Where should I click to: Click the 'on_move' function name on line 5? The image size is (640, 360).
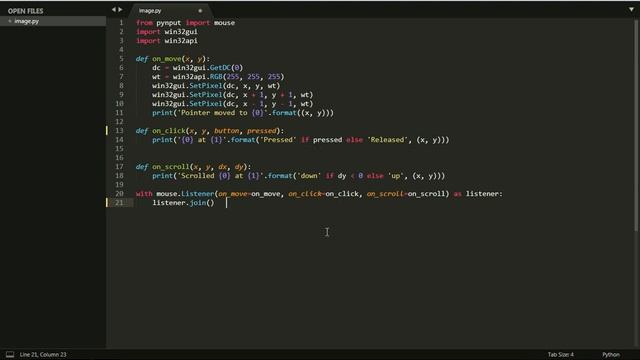pyautogui.click(x=167, y=59)
